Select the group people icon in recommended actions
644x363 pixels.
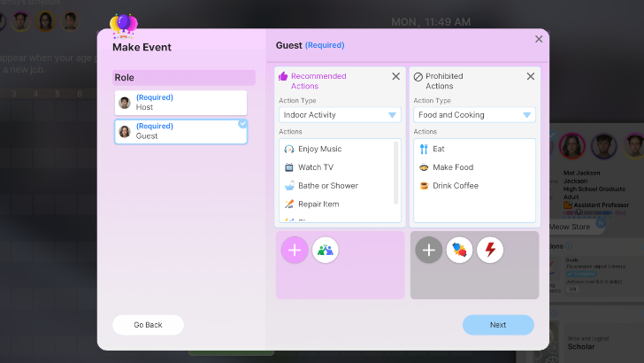click(x=326, y=251)
